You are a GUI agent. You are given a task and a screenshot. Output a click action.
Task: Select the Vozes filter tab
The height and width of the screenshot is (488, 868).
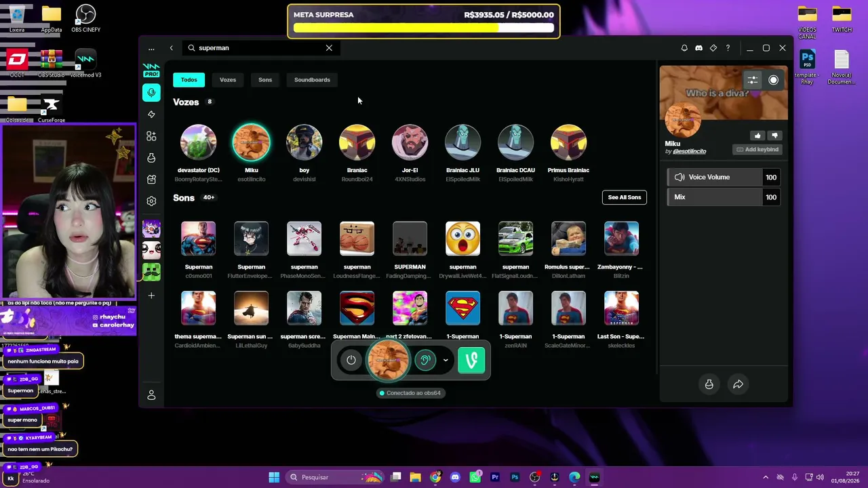[228, 80]
